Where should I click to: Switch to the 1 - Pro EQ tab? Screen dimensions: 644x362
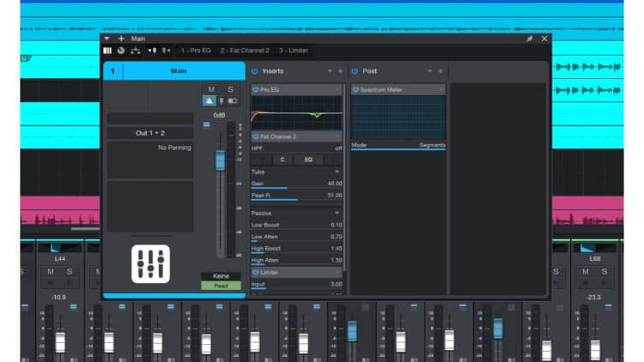click(196, 51)
